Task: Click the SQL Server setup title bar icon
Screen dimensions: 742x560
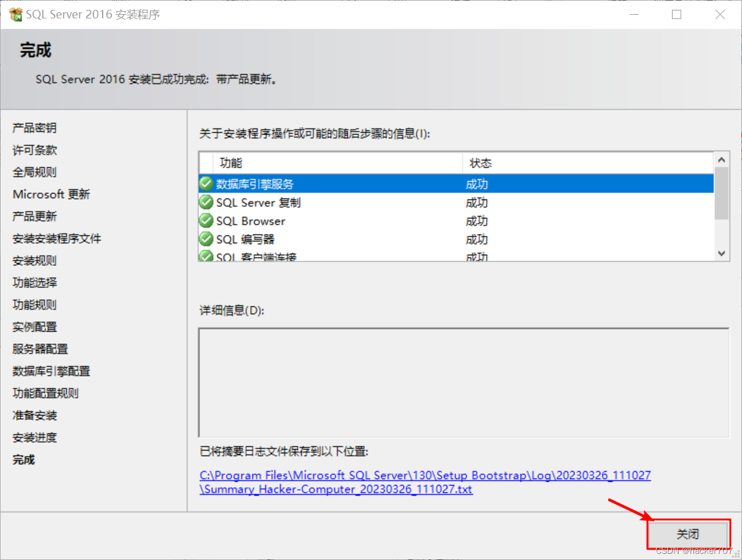Action: click(x=15, y=14)
